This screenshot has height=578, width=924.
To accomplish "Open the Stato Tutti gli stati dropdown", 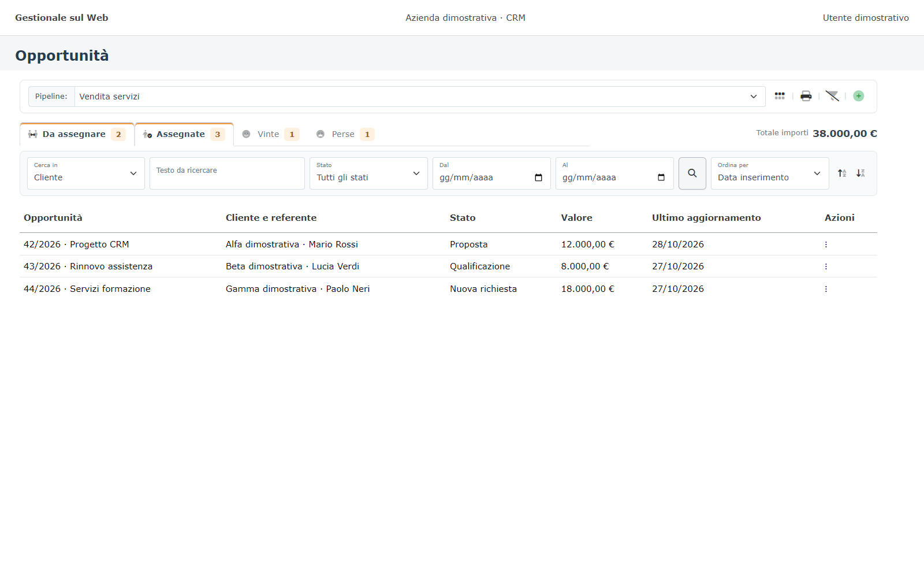I will tap(368, 173).
